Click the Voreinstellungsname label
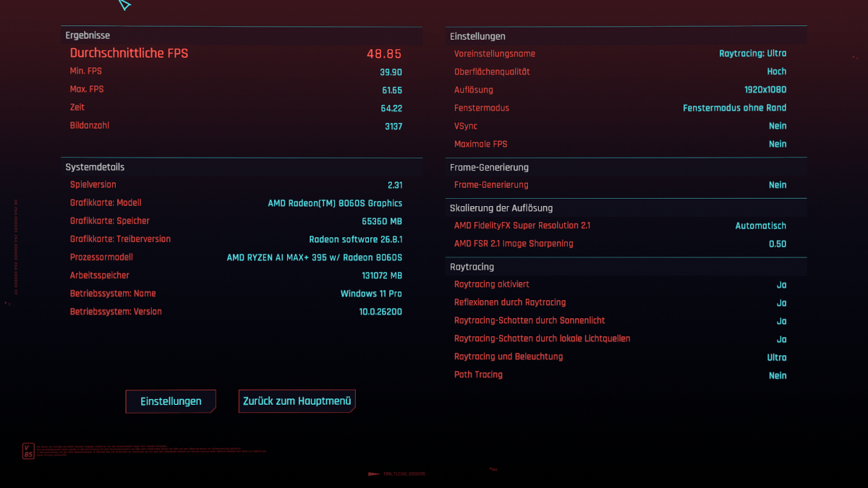The image size is (868, 488). (495, 53)
